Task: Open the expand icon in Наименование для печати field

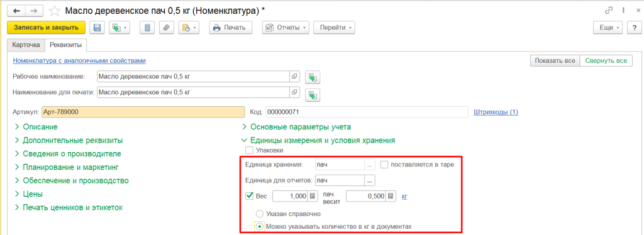Action: coord(294,92)
